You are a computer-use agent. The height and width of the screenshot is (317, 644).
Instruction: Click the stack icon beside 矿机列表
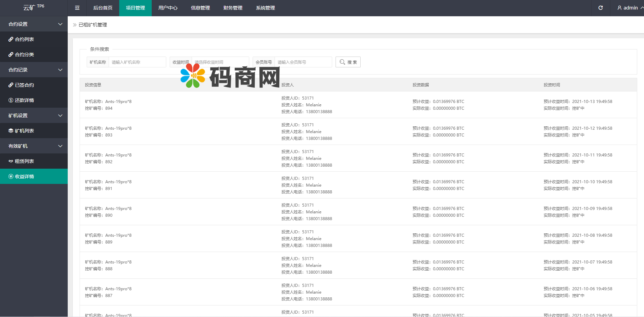click(x=11, y=131)
